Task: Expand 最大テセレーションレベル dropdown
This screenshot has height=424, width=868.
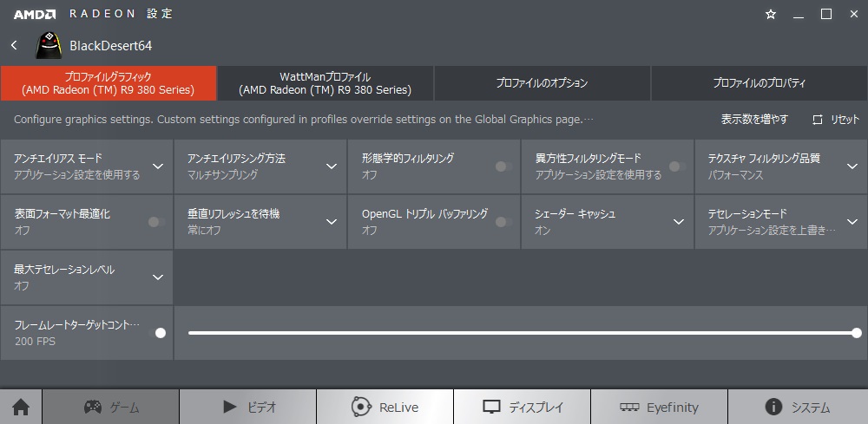Action: click(158, 277)
